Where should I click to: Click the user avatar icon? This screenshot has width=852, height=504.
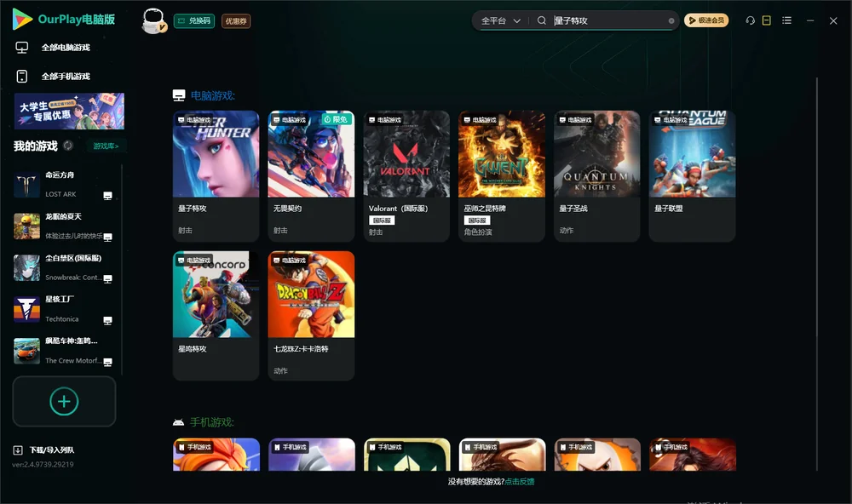(153, 21)
